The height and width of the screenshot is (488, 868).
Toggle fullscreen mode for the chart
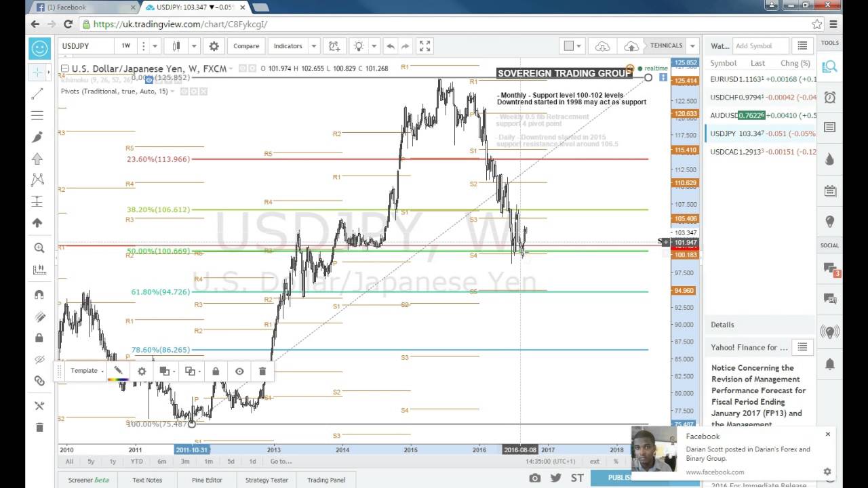425,46
